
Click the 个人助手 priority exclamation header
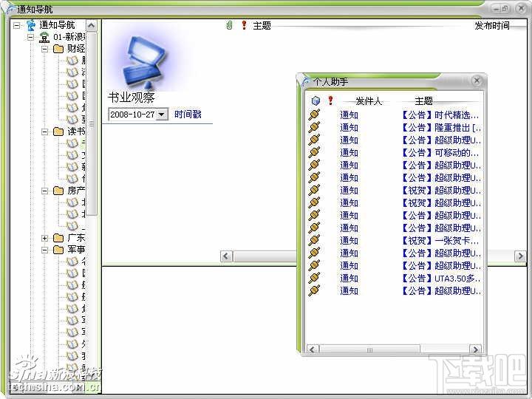pos(330,100)
